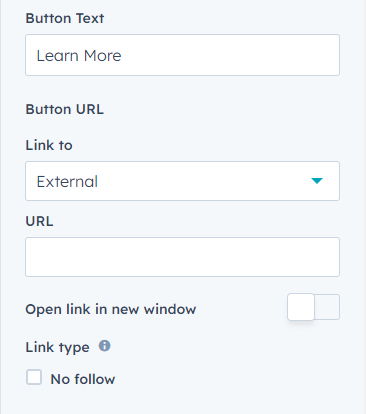Click the Link type info icon
This screenshot has height=414, width=366.
(x=105, y=346)
